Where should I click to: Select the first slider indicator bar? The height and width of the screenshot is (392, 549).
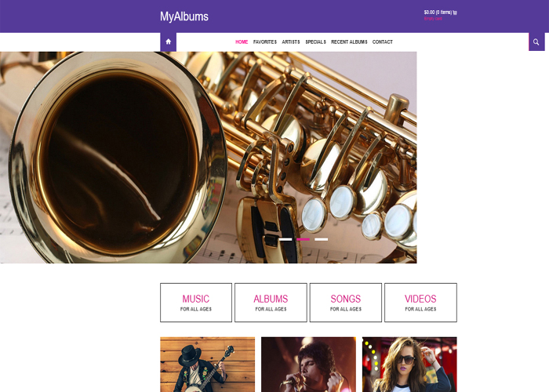click(285, 239)
